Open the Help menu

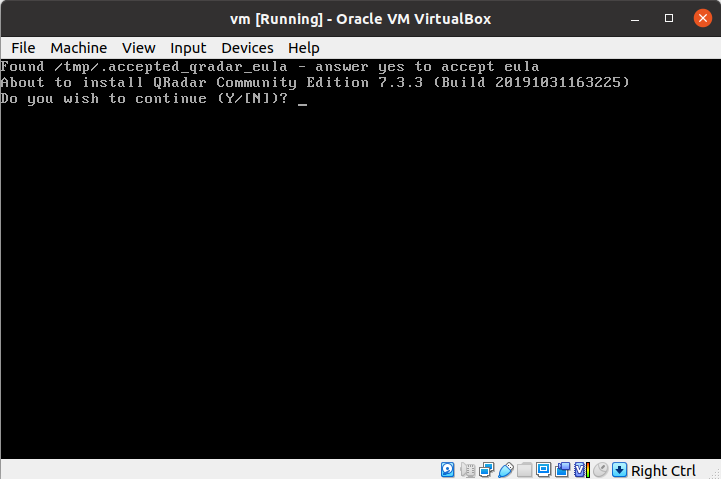[x=303, y=48]
